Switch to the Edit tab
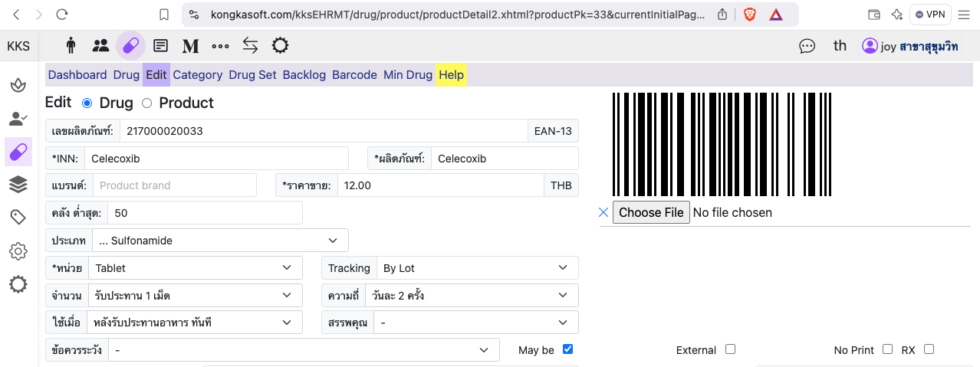The image size is (980, 367). click(156, 74)
